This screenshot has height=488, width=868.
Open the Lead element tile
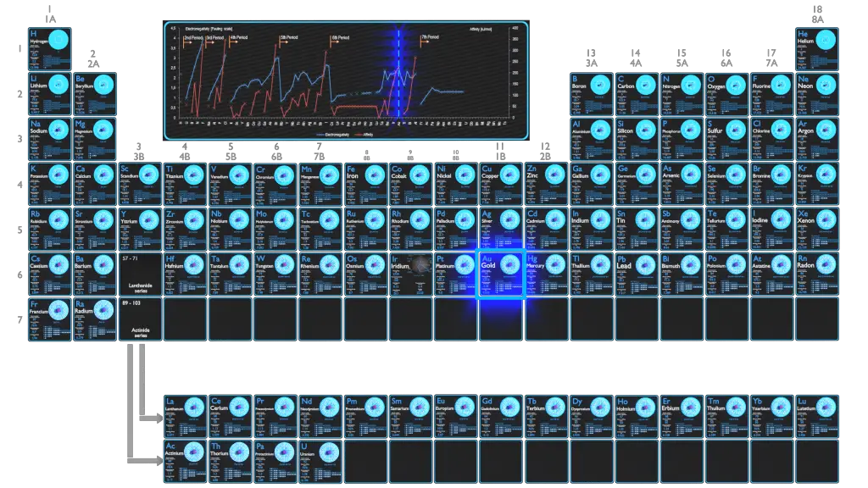[x=636, y=274]
